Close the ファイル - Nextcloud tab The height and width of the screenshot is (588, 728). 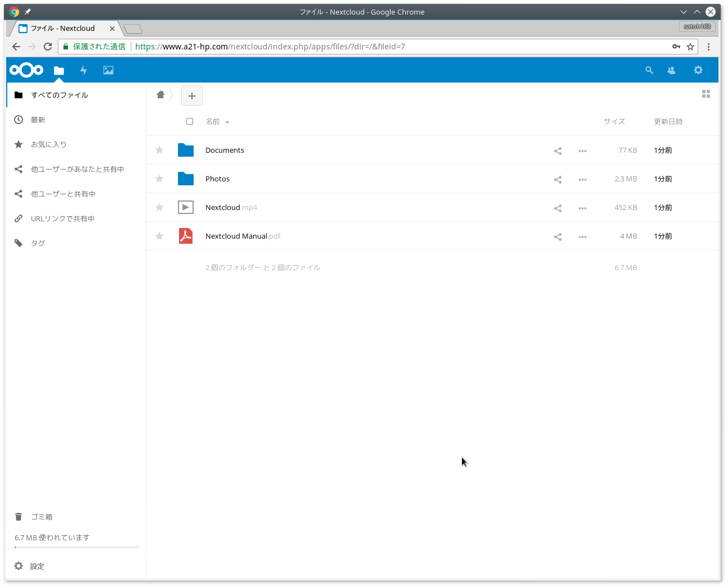pos(112,29)
